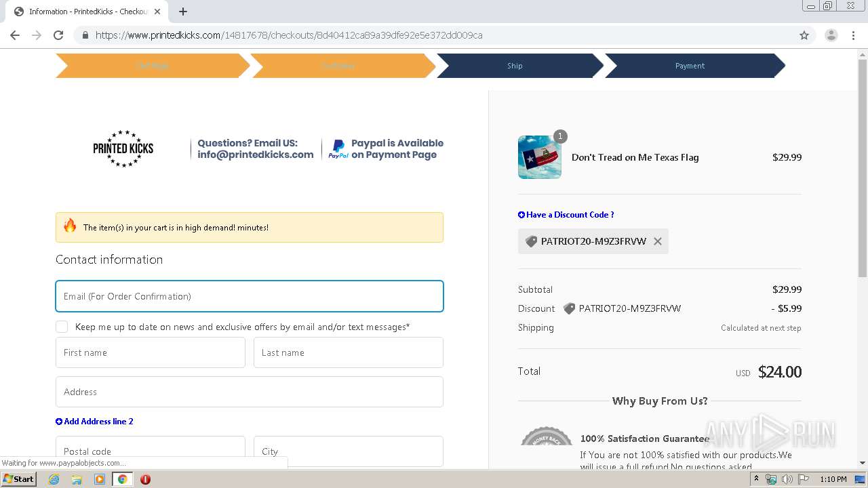This screenshot has height=488, width=868.
Task: Click the City field
Action: (x=349, y=451)
